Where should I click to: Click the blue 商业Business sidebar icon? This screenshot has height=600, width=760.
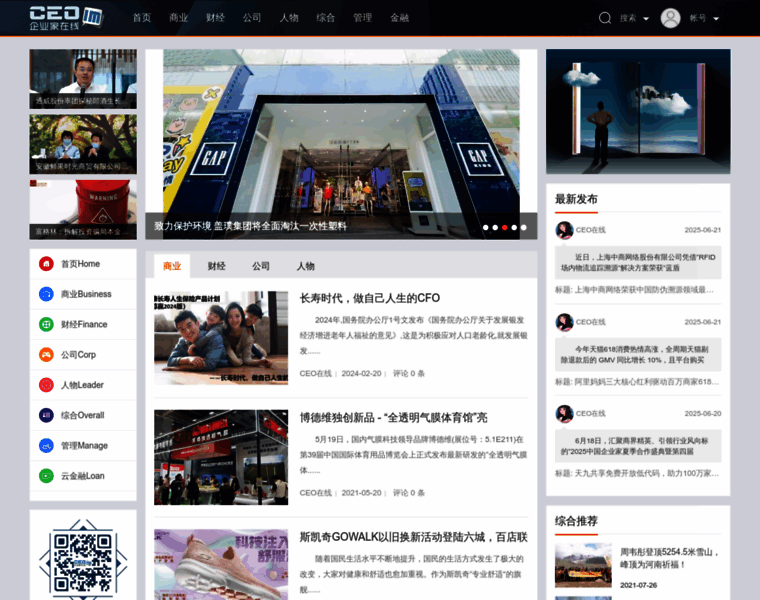46,294
